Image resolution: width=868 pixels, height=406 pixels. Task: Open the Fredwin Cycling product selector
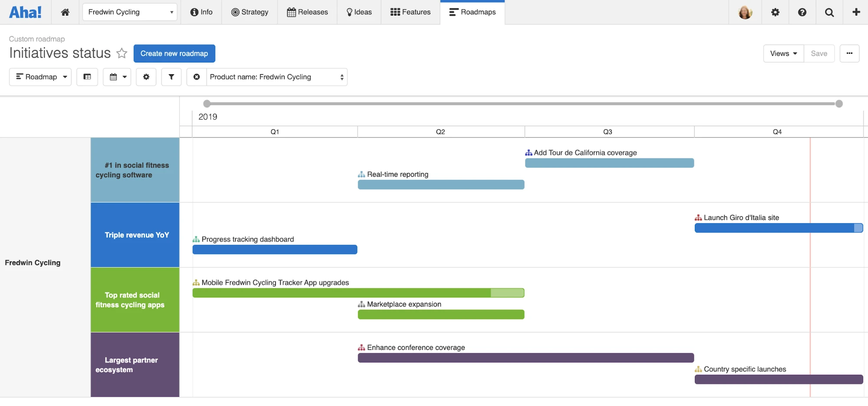point(130,12)
